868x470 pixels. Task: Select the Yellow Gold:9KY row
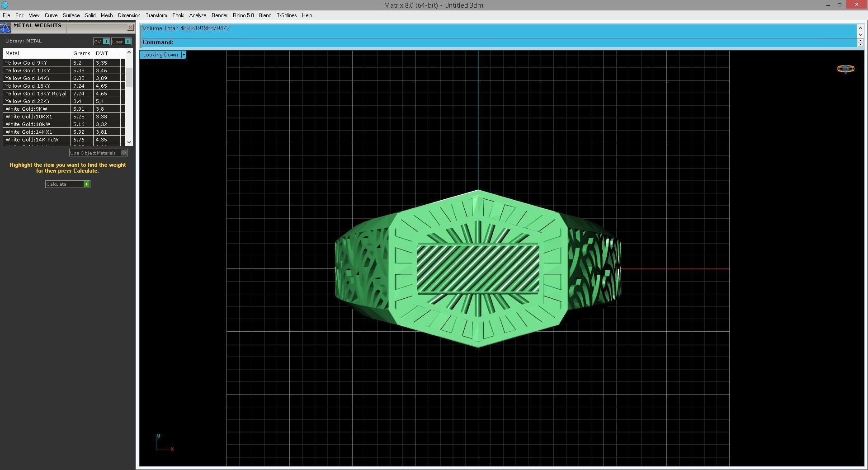(x=64, y=63)
